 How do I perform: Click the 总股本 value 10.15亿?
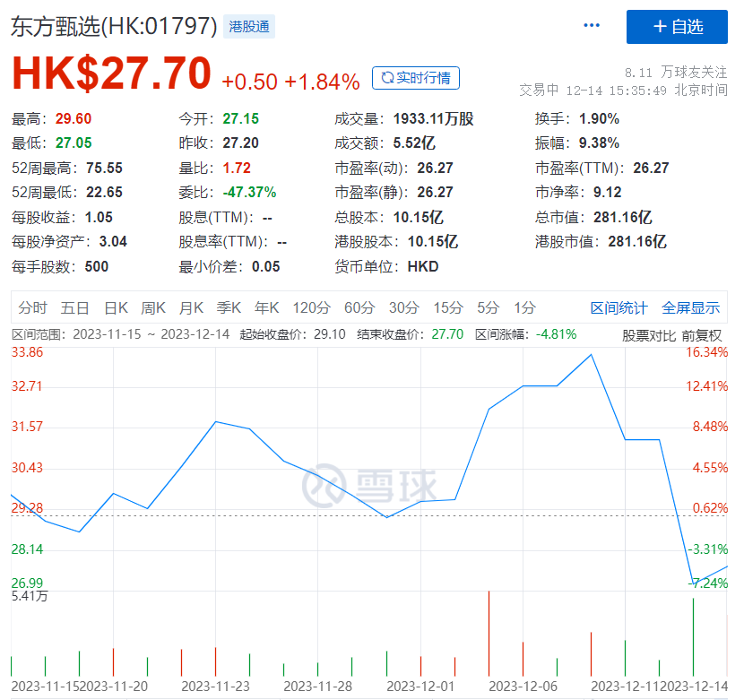[419, 218]
